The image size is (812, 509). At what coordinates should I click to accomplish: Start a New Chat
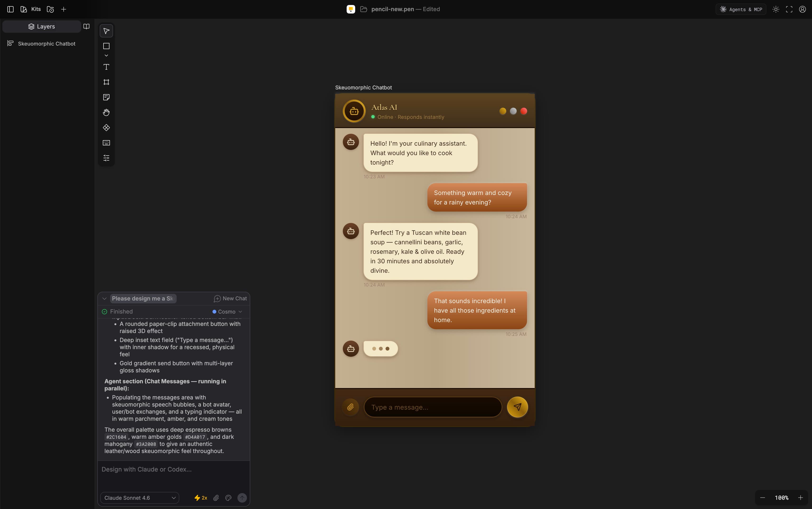pos(230,298)
